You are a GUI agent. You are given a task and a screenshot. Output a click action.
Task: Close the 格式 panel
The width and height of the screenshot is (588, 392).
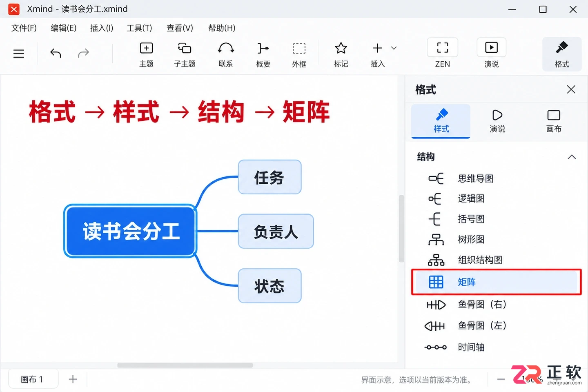coord(571,89)
